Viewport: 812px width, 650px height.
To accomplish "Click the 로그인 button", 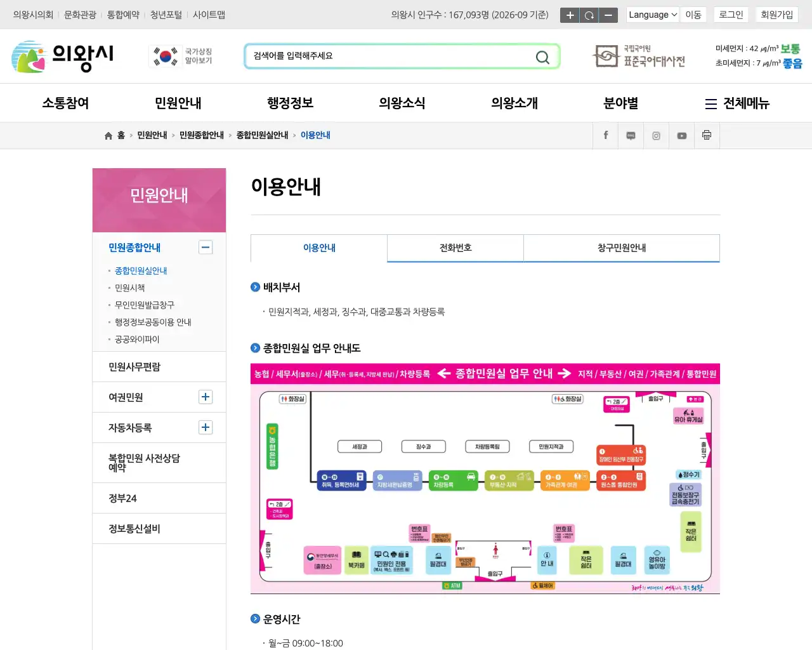I will click(731, 15).
